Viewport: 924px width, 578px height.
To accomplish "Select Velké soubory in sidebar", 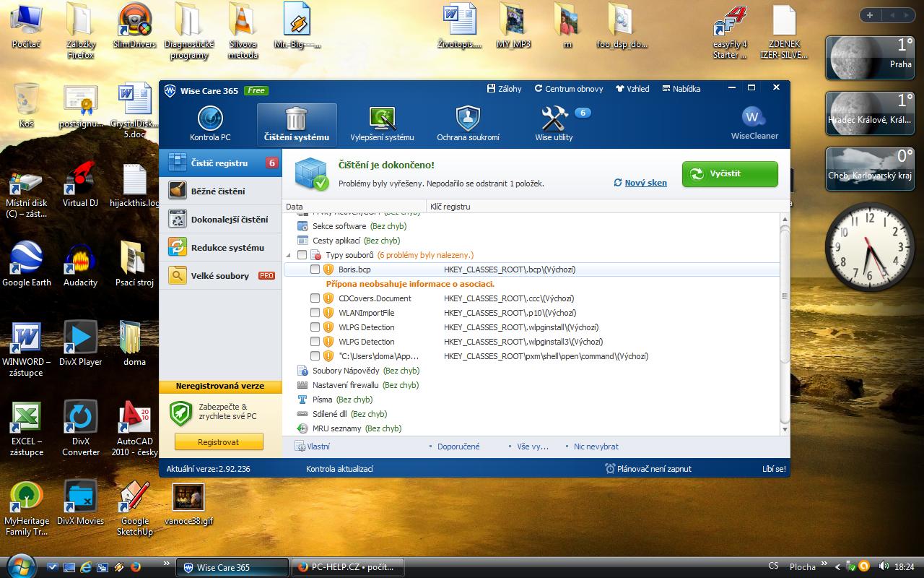I will [x=220, y=276].
